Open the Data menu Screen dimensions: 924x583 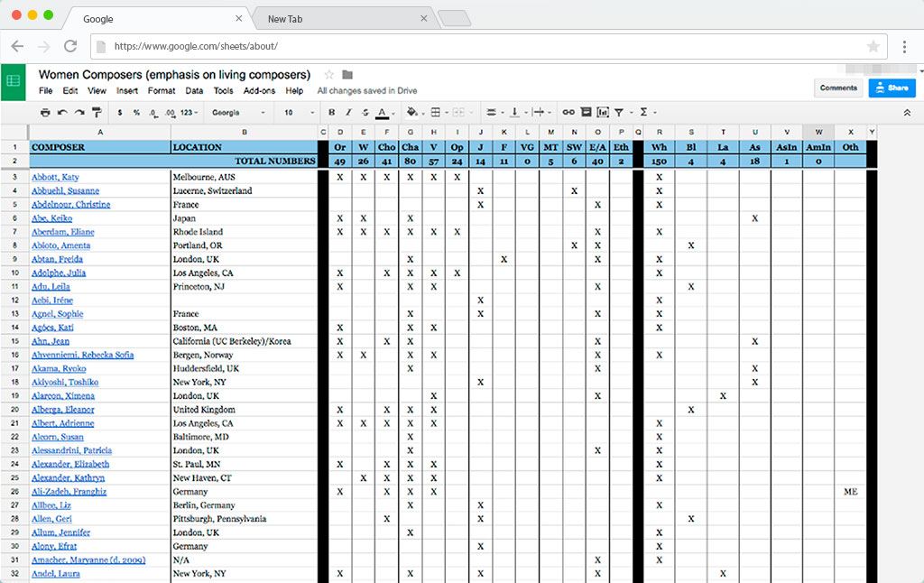coord(195,91)
